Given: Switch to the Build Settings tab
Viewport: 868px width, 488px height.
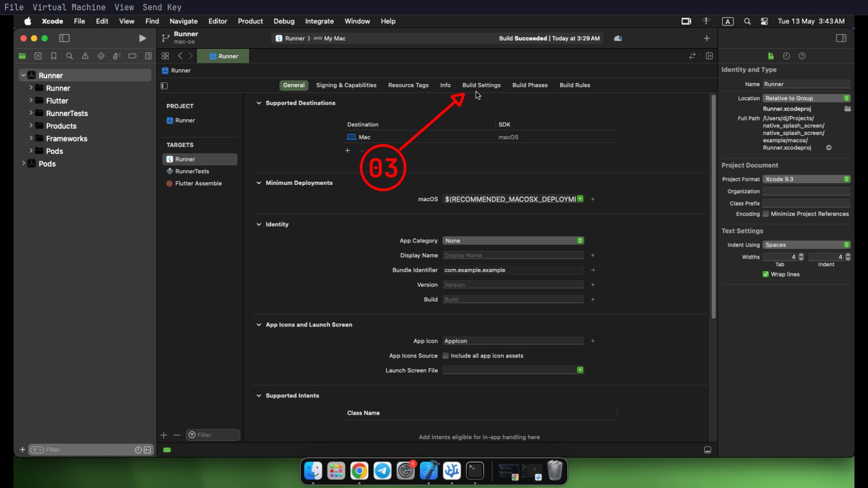Looking at the screenshot, I should (x=481, y=85).
